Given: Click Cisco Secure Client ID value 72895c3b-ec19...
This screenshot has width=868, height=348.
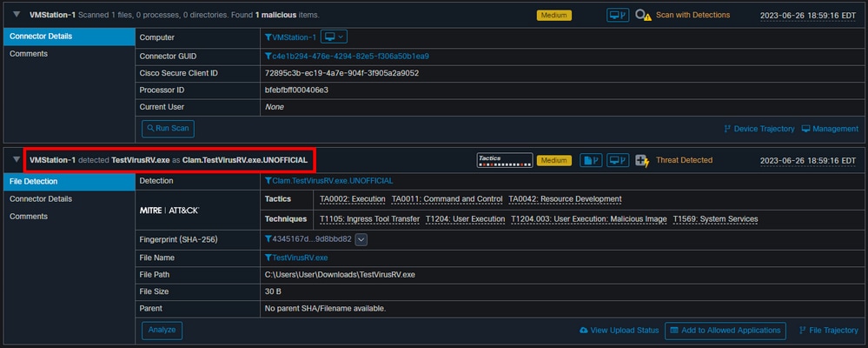Looking at the screenshot, I should (x=342, y=73).
